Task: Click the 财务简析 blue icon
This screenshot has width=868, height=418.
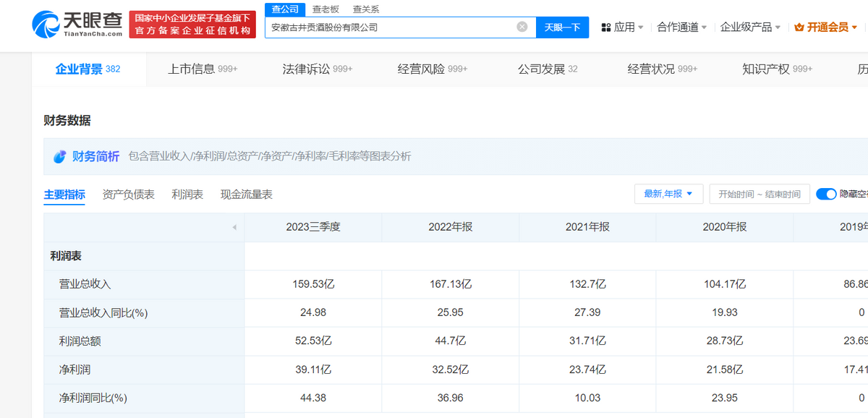Action: tap(60, 156)
